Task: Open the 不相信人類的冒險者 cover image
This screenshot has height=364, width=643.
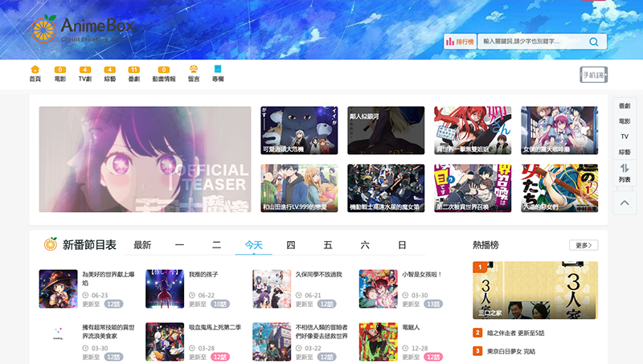Action: [272, 342]
